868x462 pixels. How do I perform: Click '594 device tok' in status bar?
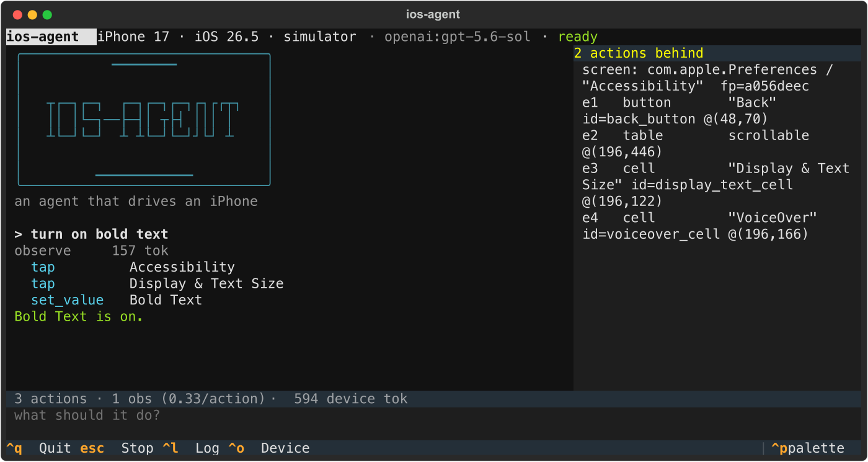point(351,399)
